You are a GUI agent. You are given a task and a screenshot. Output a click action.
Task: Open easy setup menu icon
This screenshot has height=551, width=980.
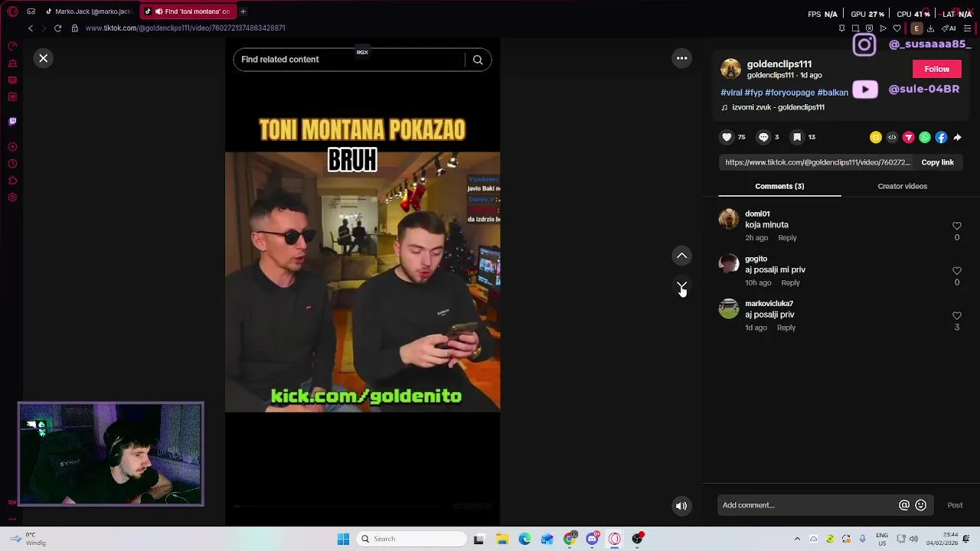click(x=967, y=28)
